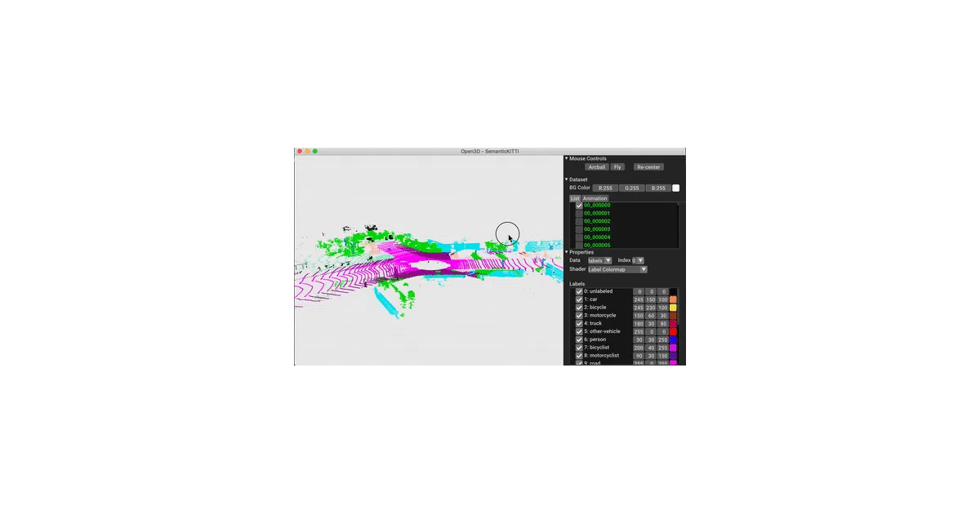Image resolution: width=980 pixels, height=514 pixels.
Task: Toggle the 8: motorcyclist label checkbox
Action: tap(579, 356)
